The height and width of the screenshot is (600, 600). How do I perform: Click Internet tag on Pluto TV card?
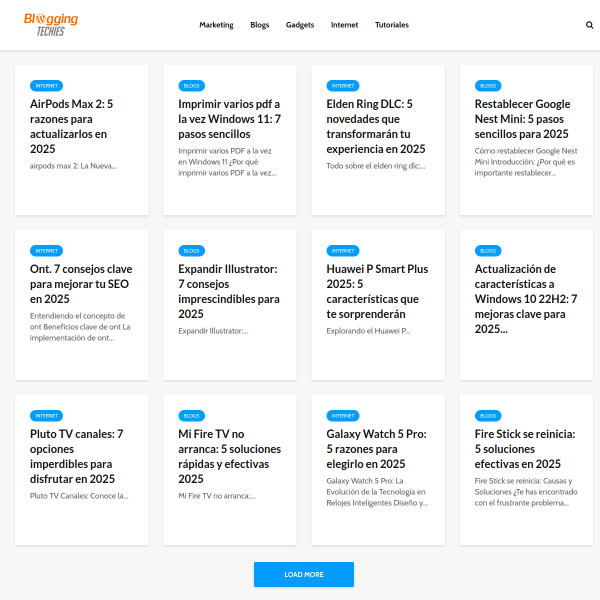(x=46, y=416)
